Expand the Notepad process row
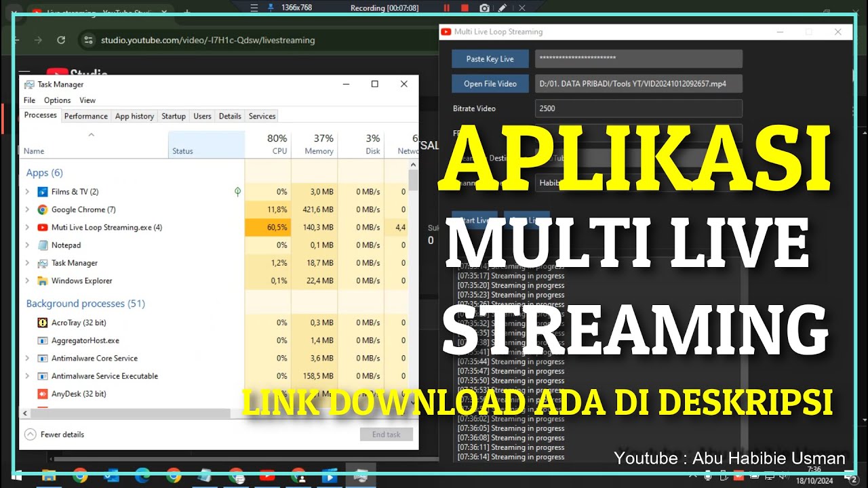Viewport: 868px width, 488px height. coord(27,245)
